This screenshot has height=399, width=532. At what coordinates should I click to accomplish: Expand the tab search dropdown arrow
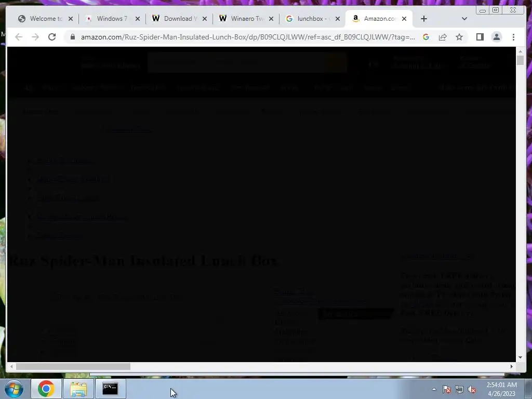click(x=464, y=19)
